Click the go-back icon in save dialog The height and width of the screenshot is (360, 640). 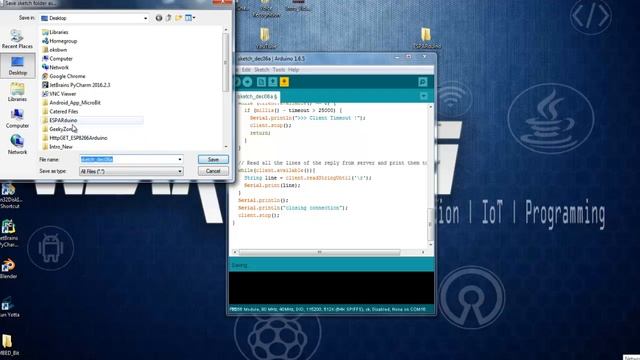coord(159,18)
